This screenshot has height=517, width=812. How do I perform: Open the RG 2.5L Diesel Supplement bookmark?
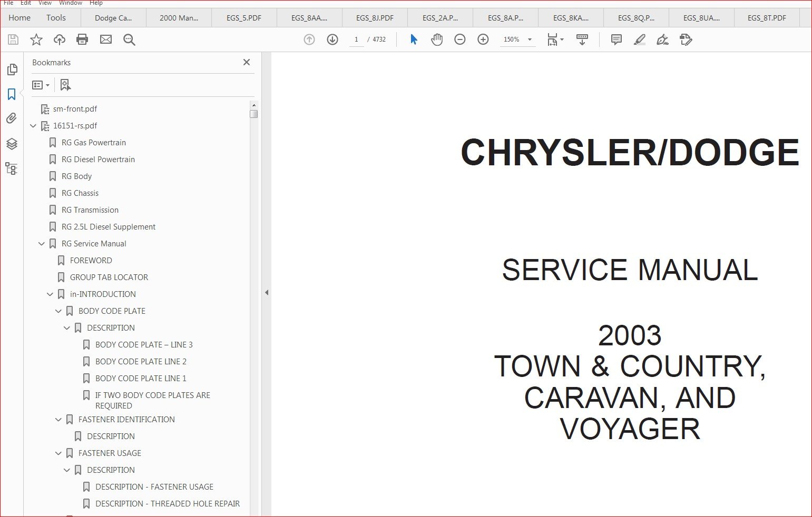(x=109, y=227)
